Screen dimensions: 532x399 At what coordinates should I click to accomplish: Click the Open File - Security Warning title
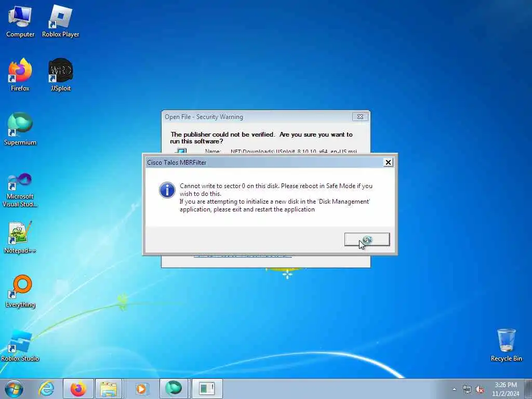tap(204, 117)
